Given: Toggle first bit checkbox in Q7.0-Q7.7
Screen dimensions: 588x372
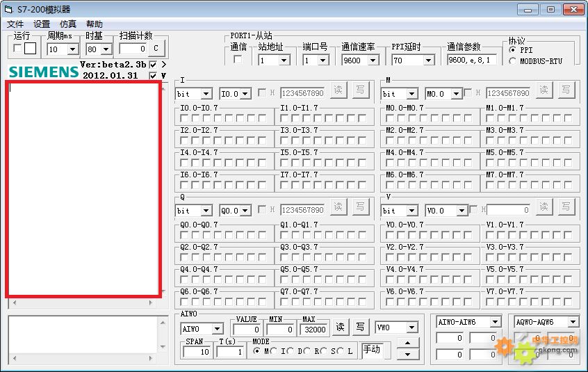Looking at the screenshot, I should click(x=284, y=302).
